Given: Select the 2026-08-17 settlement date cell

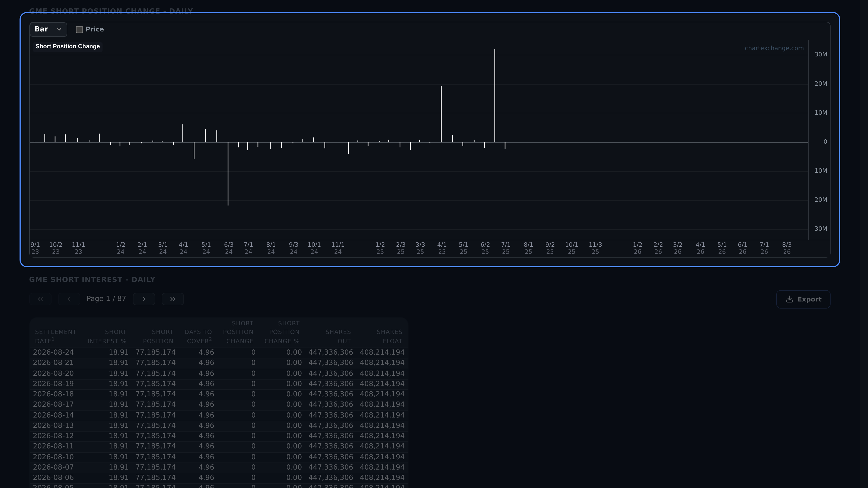Looking at the screenshot, I should (x=53, y=404).
